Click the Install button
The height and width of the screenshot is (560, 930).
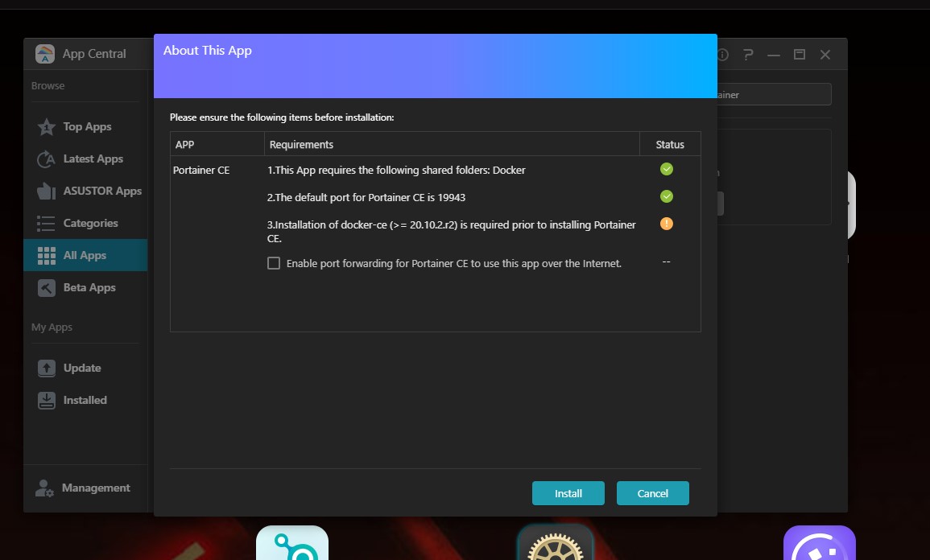pos(568,494)
